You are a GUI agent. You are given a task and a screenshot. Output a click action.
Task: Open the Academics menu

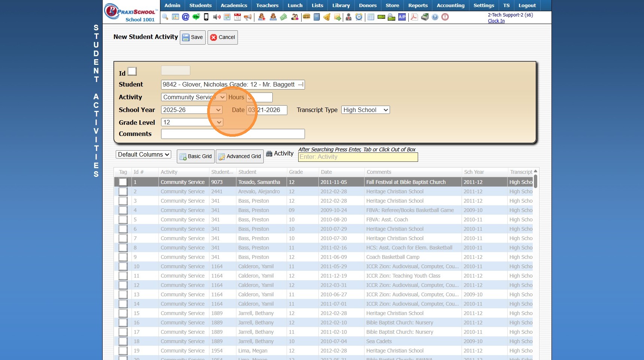[x=234, y=5]
